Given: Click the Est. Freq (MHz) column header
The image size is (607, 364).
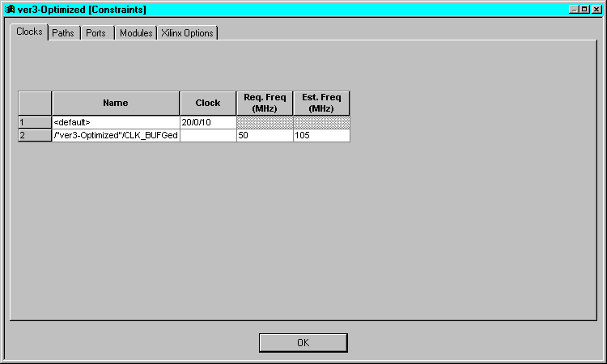Looking at the screenshot, I should tap(321, 103).
